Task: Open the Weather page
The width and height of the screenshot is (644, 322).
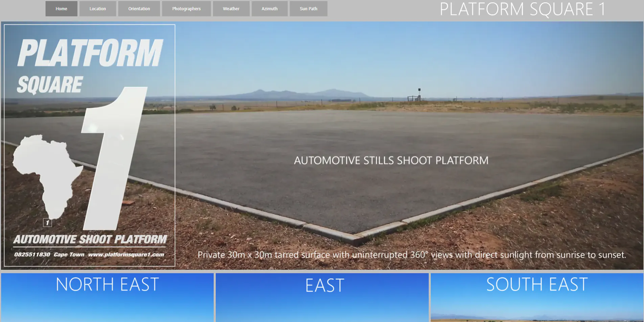Action: [x=231, y=8]
